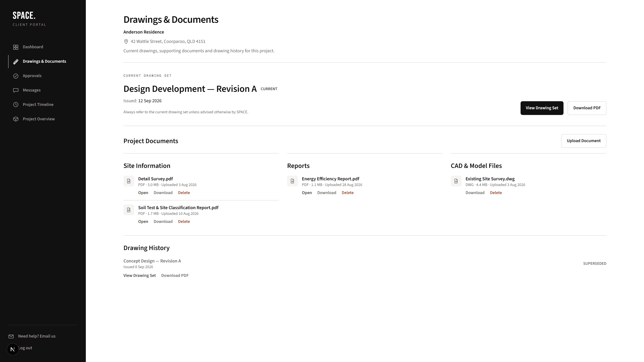
Task: Click the Design Development — Revision A heading
Action: pyautogui.click(x=190, y=89)
